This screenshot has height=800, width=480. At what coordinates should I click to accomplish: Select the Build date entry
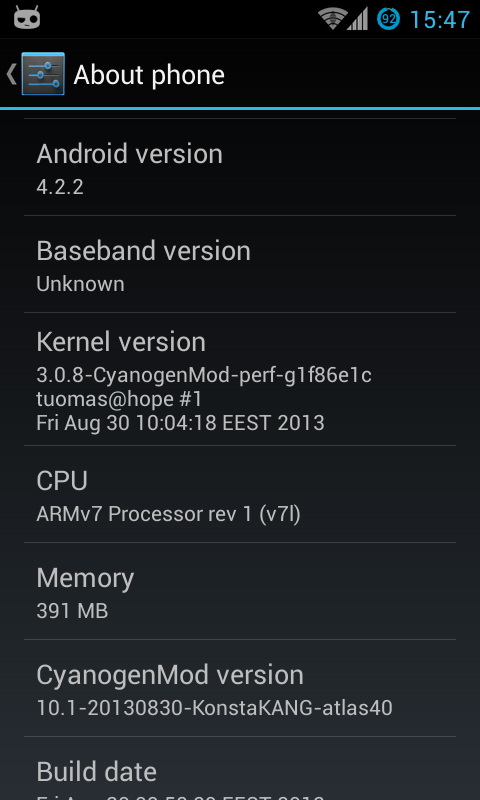click(x=240, y=768)
